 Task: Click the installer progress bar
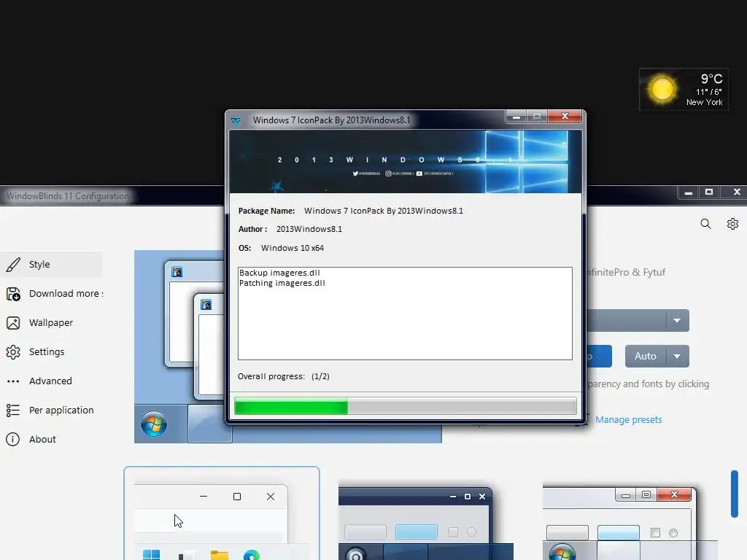(406, 406)
